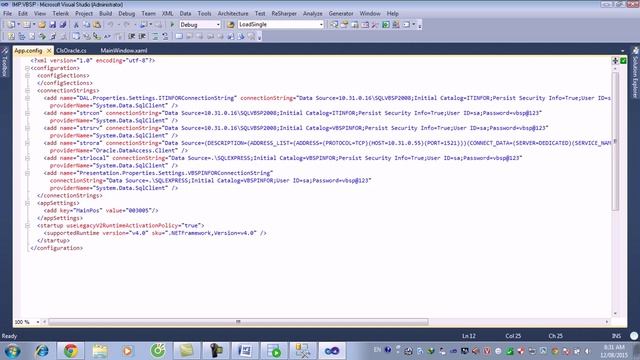Click the 'Oracle.DataAccess.Client' provider text

tap(136, 151)
